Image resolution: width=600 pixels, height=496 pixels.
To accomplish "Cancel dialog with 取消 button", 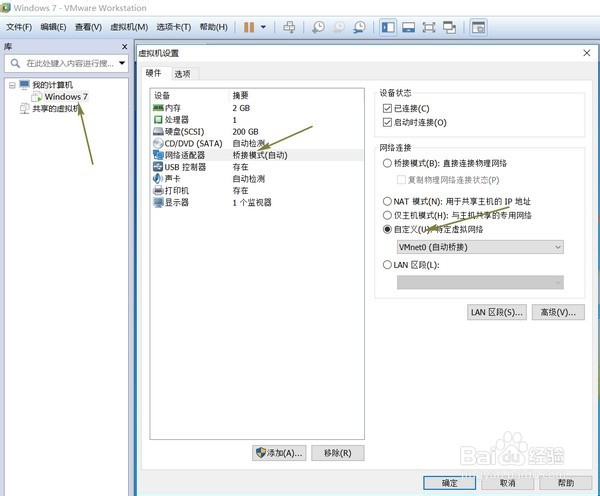I will coord(507,483).
